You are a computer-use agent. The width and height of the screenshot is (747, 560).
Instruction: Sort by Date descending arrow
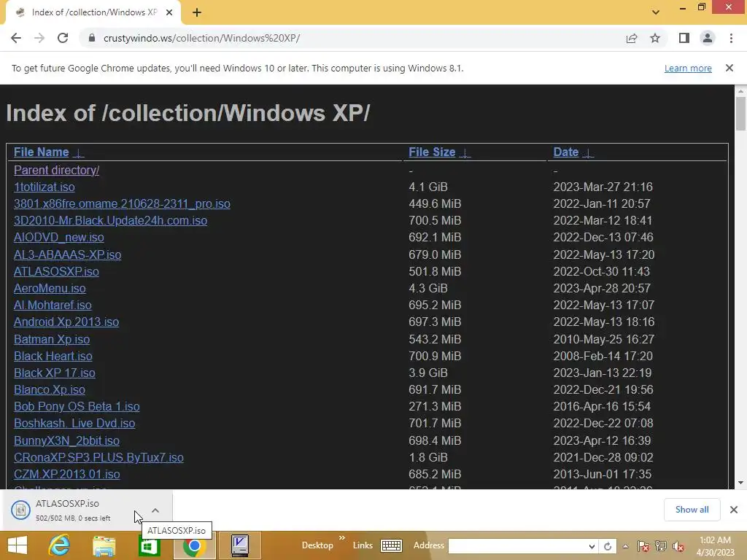click(589, 153)
